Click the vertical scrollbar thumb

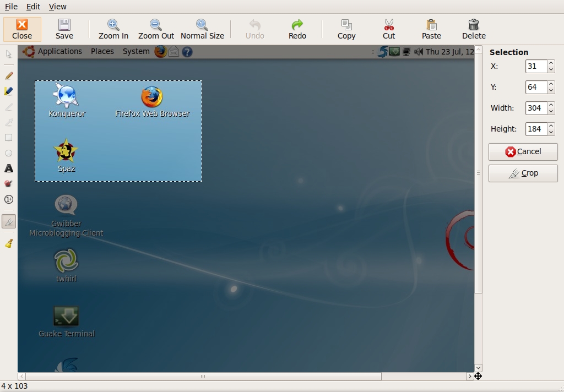[478, 173]
